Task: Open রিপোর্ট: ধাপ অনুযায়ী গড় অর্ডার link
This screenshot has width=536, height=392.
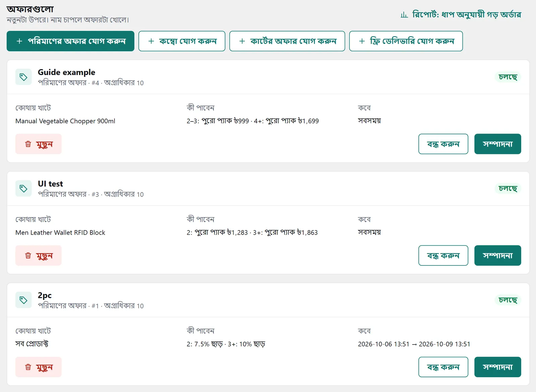Action: pos(461,15)
